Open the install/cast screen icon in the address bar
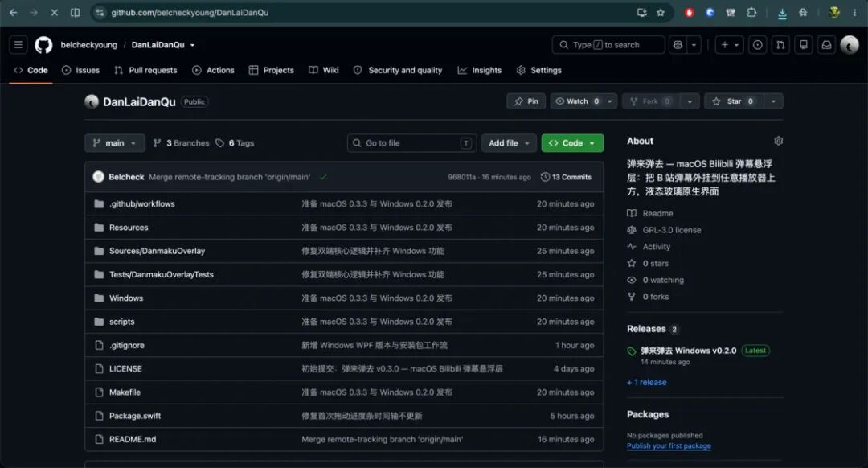Viewport: 868px width, 468px height. [x=641, y=12]
